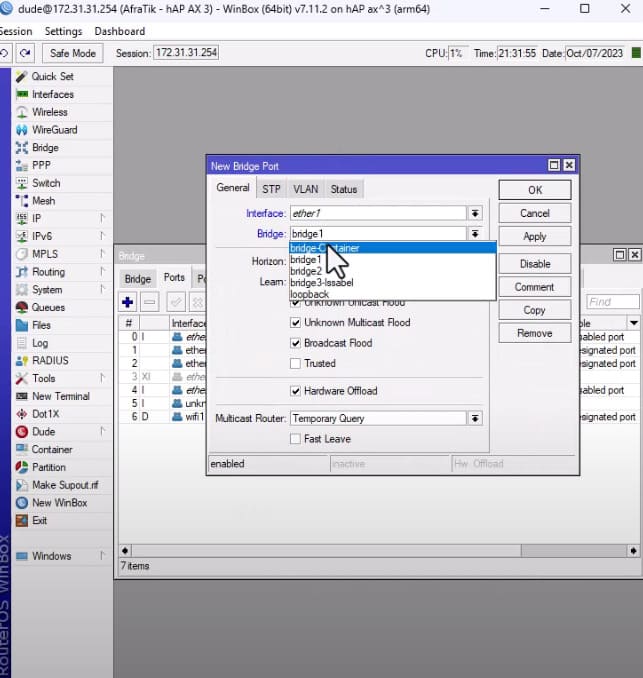This screenshot has height=678, width=643.
Task: Open the Dashboard menu
Action: pyautogui.click(x=120, y=32)
